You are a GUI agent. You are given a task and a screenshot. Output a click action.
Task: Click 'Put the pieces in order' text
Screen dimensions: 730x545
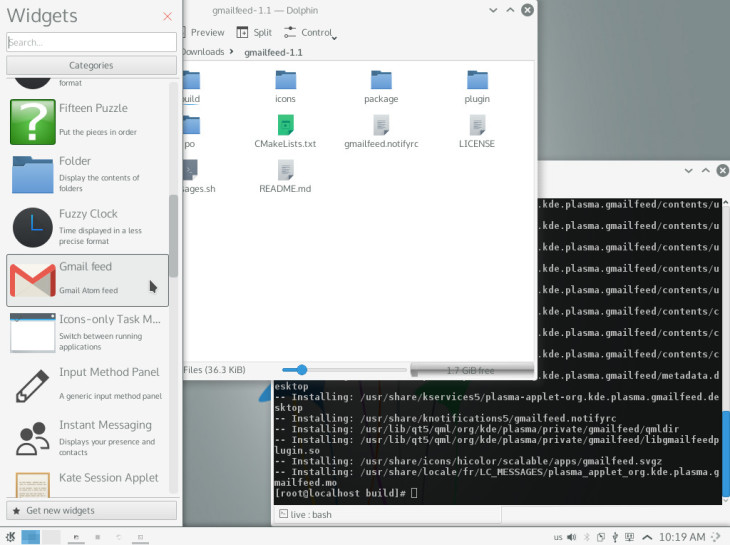click(98, 132)
